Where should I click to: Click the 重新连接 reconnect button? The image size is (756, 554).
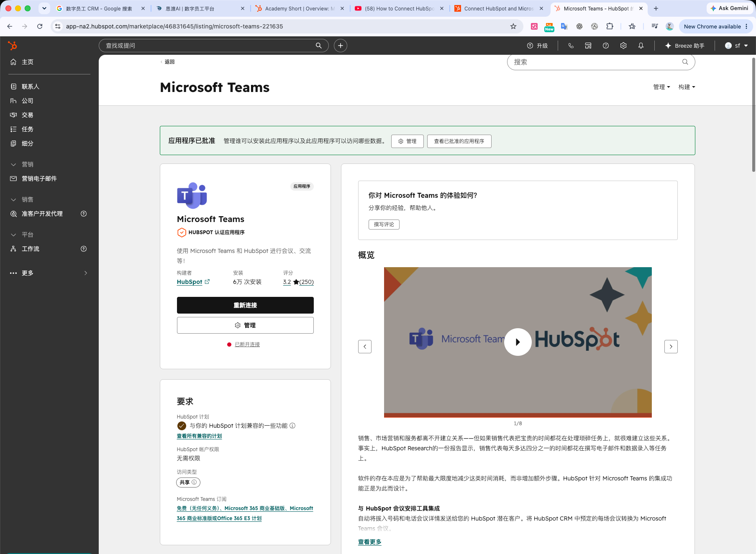pyautogui.click(x=245, y=305)
